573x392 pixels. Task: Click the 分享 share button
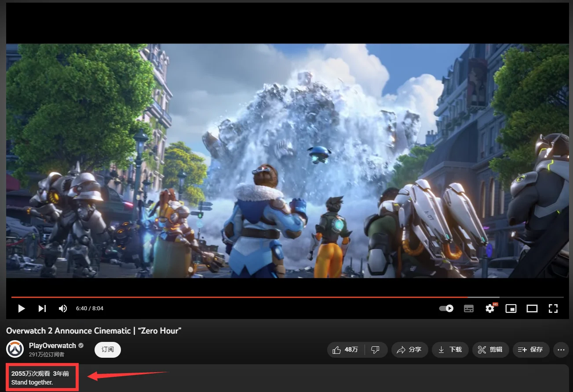click(x=409, y=350)
